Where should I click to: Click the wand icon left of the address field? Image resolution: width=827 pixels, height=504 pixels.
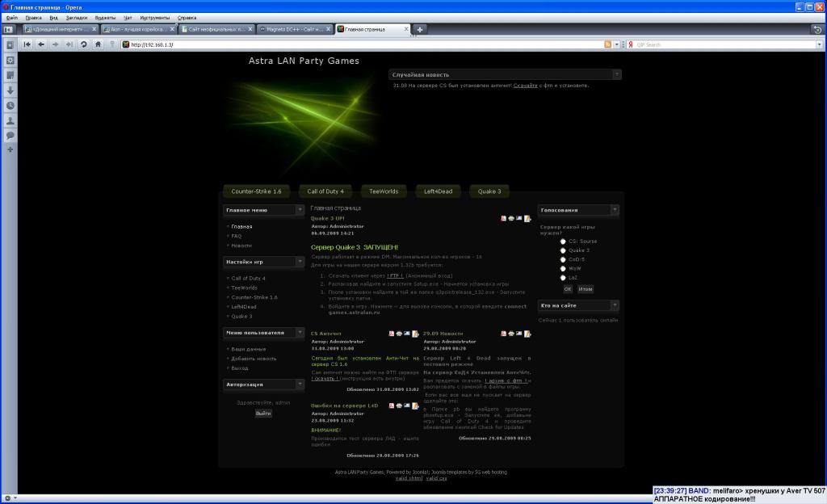[111, 44]
